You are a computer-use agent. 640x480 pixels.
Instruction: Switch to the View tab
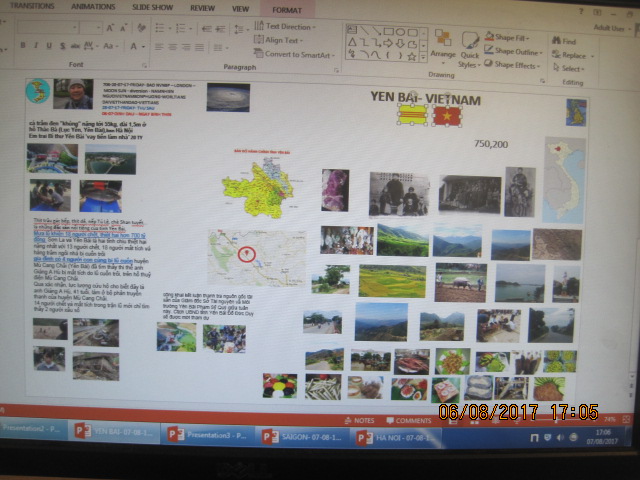[x=240, y=9]
